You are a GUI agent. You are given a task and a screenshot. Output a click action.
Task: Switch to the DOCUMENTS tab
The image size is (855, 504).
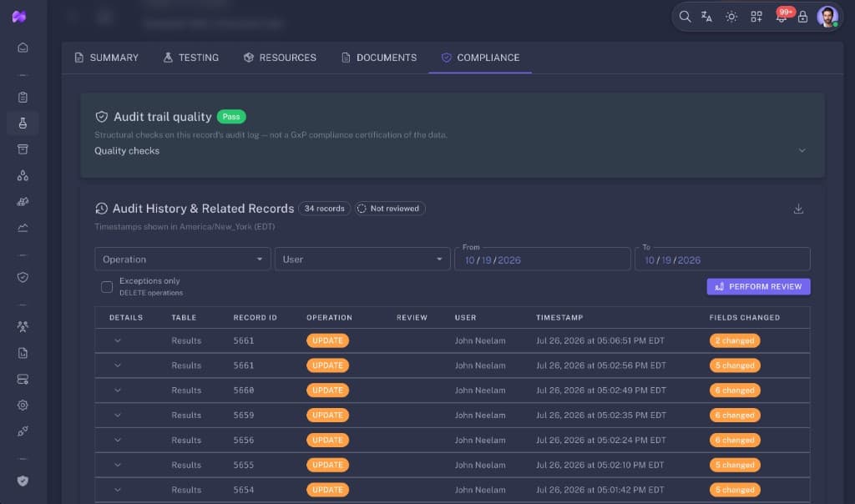(379, 58)
